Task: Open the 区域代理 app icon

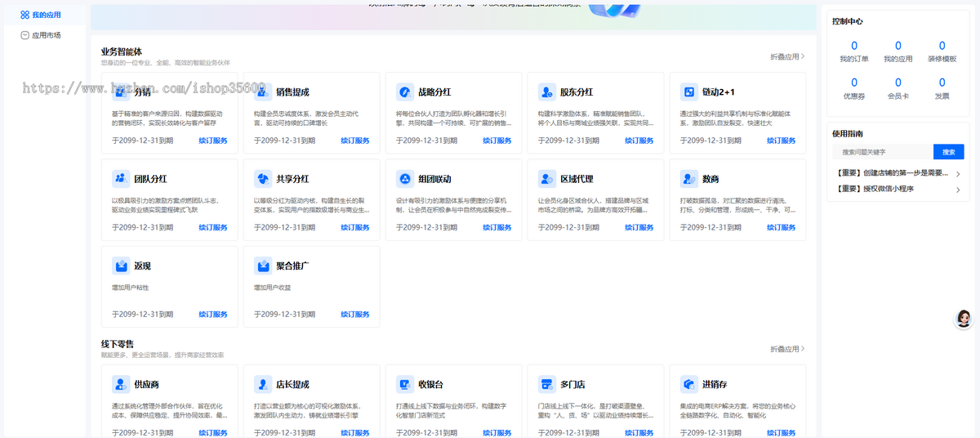Action: pos(547,179)
